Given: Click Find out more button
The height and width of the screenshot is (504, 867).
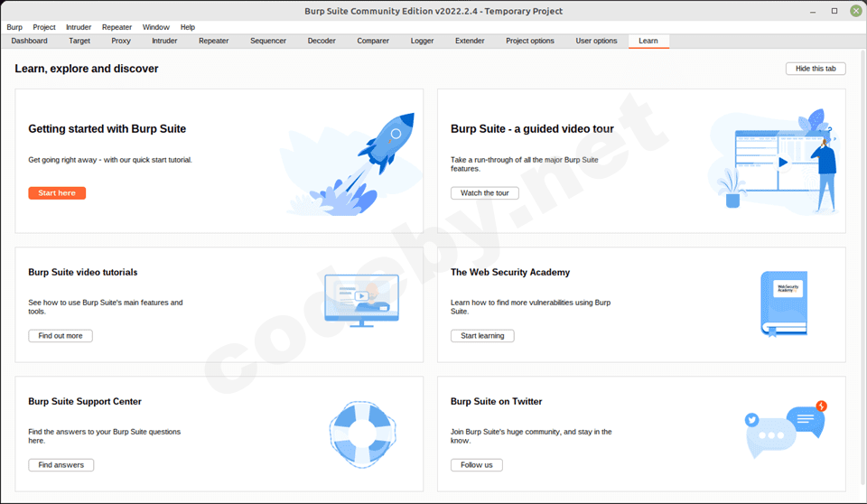Looking at the screenshot, I should coord(61,336).
